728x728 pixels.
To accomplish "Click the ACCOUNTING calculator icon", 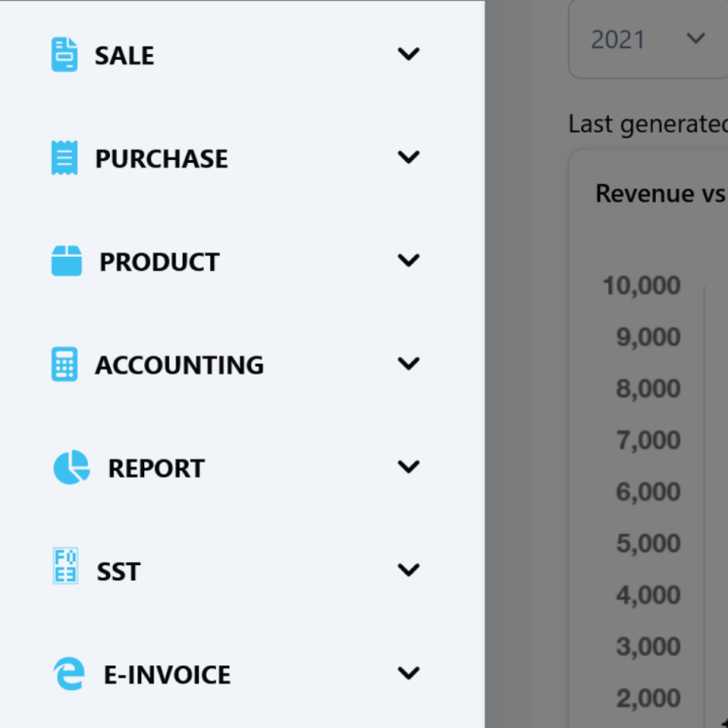I will point(64,364).
